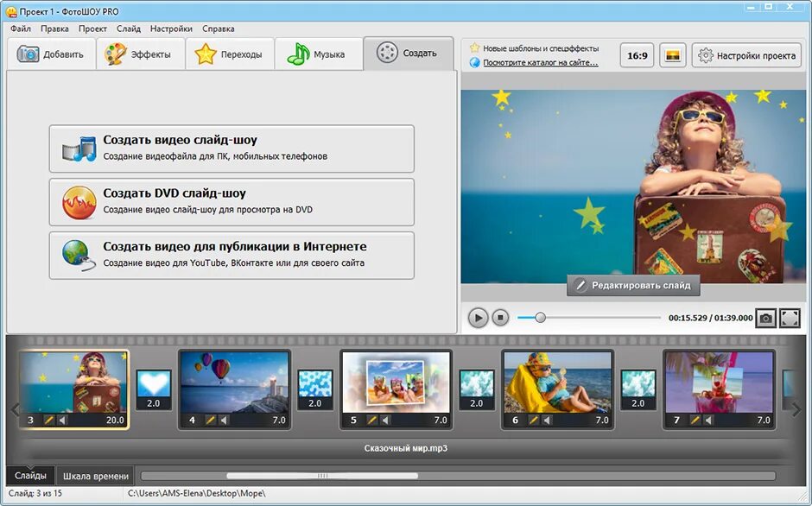This screenshot has height=506, width=812.
Task: Switch to the Музыка tab
Action: [319, 54]
